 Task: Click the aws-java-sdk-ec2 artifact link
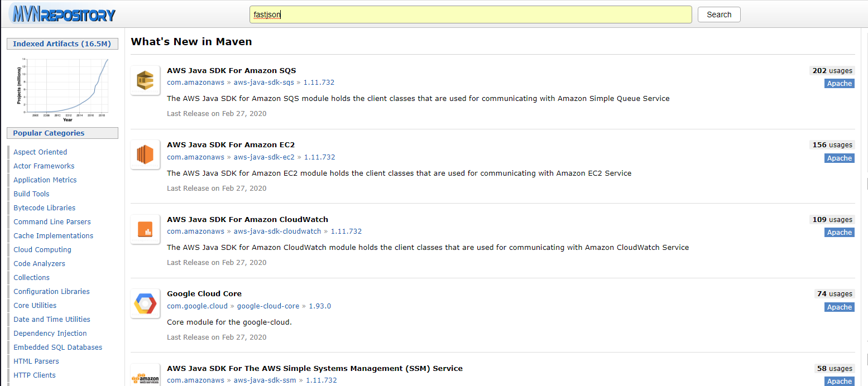click(x=264, y=157)
